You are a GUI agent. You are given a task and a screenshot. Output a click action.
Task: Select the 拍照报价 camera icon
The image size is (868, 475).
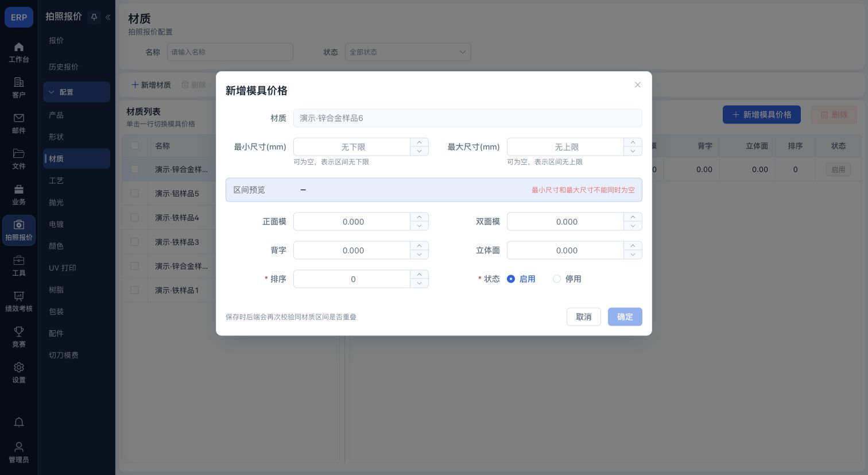click(19, 225)
